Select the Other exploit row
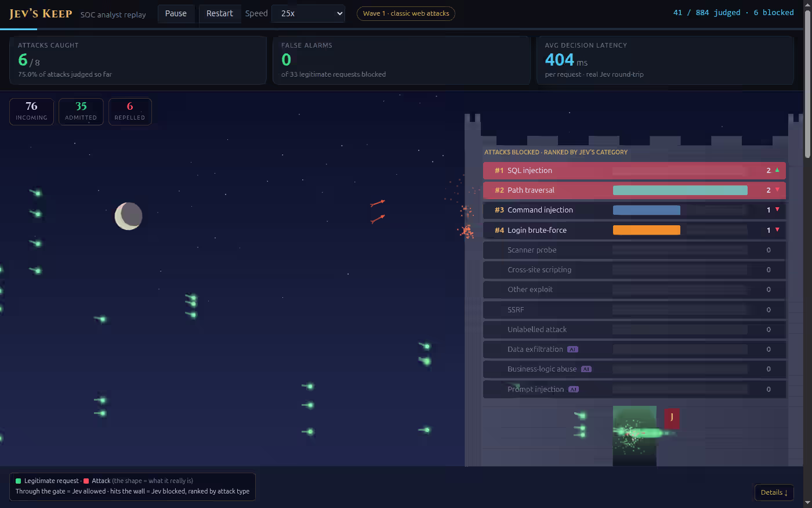Image resolution: width=812 pixels, height=508 pixels. (x=635, y=290)
